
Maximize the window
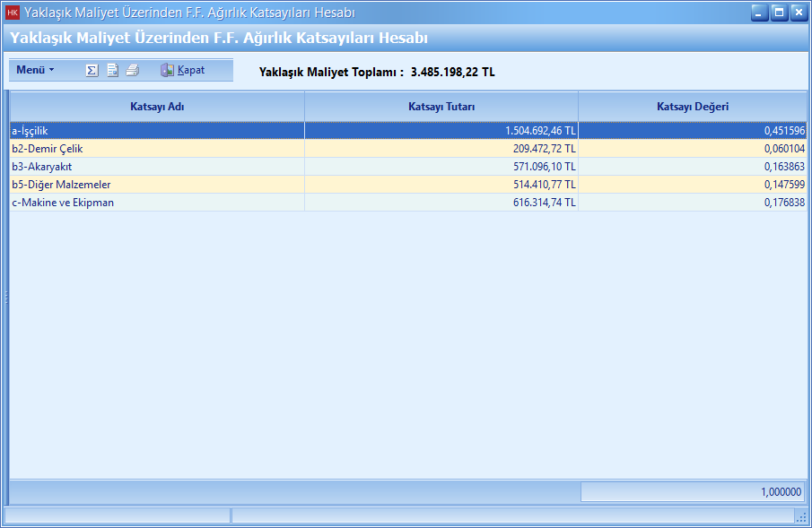click(779, 13)
